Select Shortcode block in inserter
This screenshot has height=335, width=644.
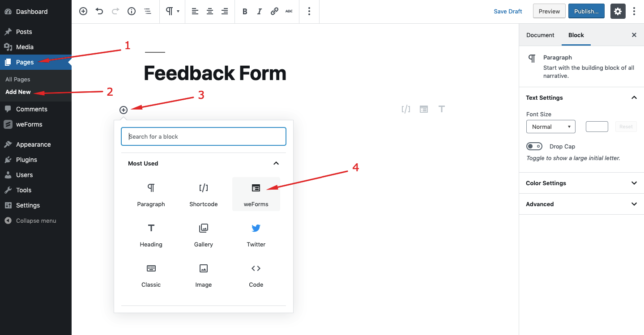pyautogui.click(x=204, y=194)
